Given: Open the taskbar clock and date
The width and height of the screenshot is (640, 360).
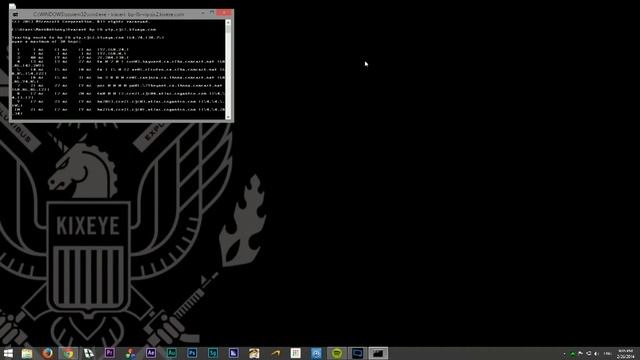Looking at the screenshot, I should click(x=625, y=353).
